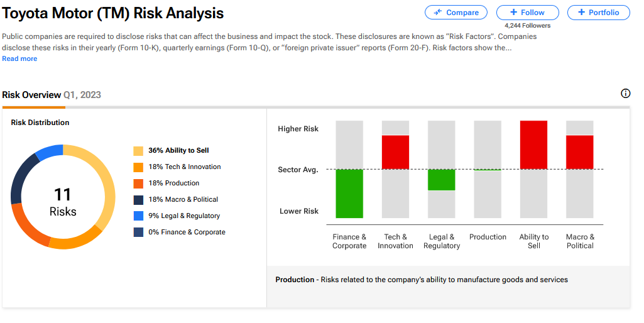
Task: Add Toyota Motor to Portfolio
Action: 598,13
